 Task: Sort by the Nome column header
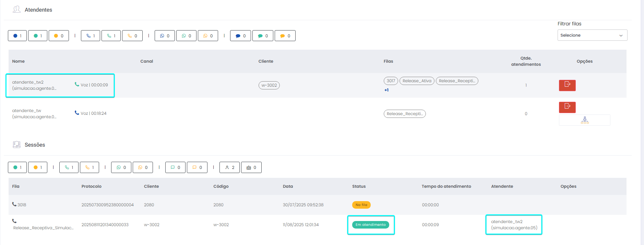19,61
